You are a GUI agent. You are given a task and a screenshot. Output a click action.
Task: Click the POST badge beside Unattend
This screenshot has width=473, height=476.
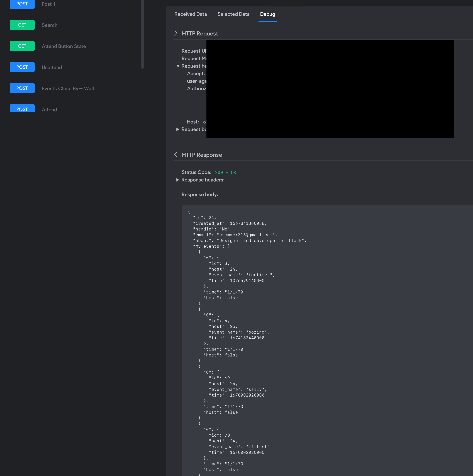pos(22,67)
